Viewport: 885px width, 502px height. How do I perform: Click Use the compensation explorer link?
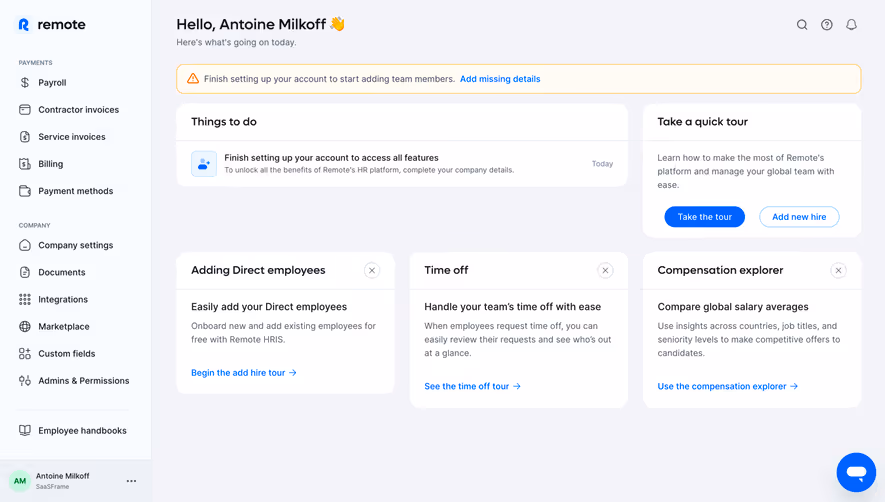click(x=728, y=386)
